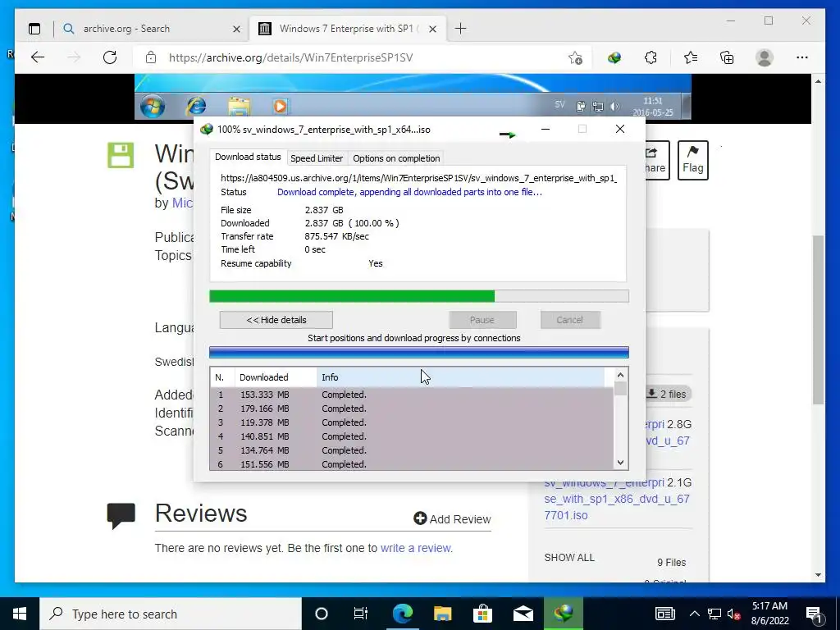Open a new browser tab
The image size is (840, 630).
[x=460, y=29]
